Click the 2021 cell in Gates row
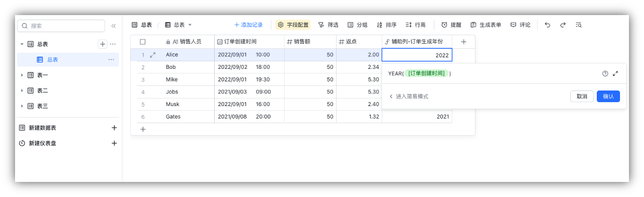Screen dimensions: 644x197 click(417, 117)
